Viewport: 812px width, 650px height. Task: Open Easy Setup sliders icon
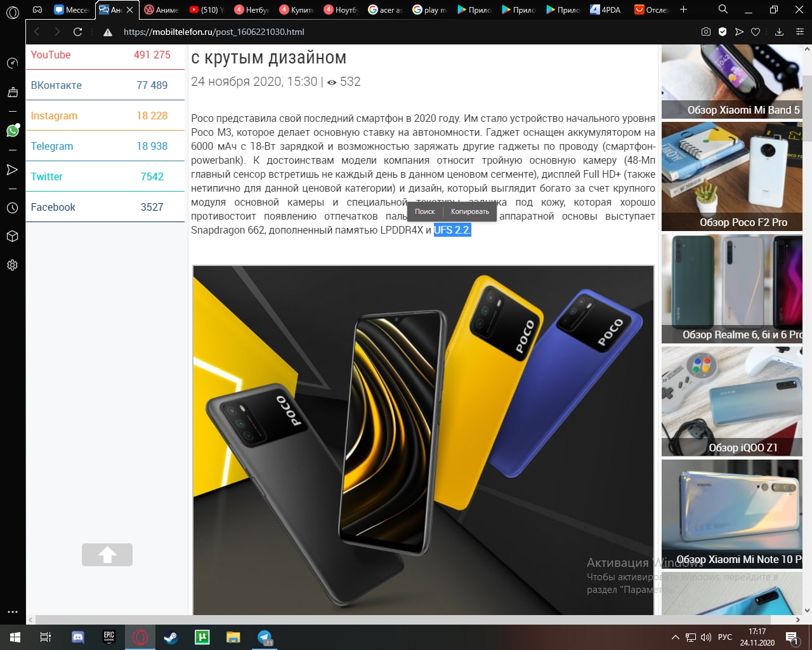click(x=801, y=32)
